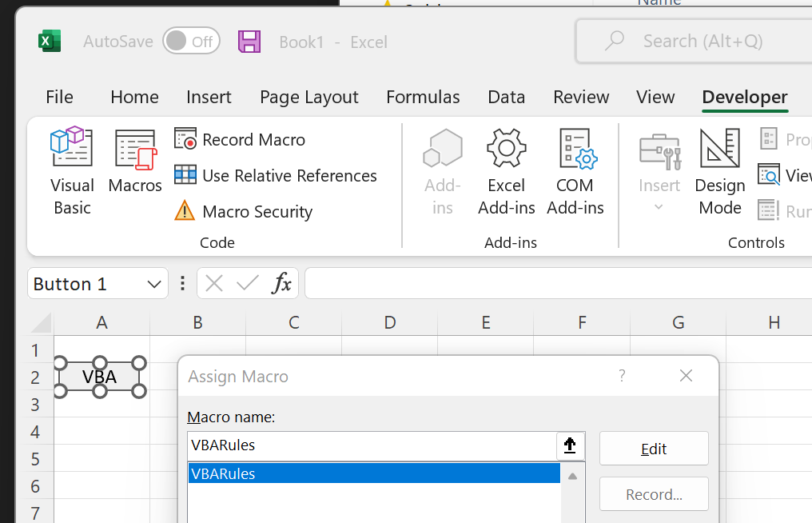Click the Edit button in Assign Macro

pos(653,449)
